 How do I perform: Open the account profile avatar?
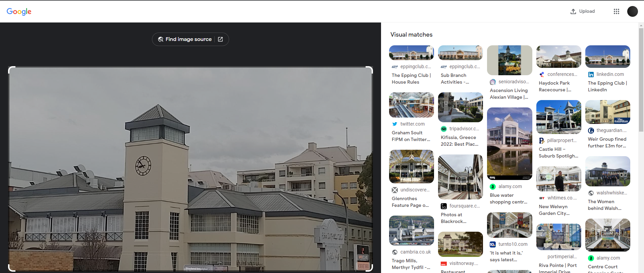coord(633,11)
